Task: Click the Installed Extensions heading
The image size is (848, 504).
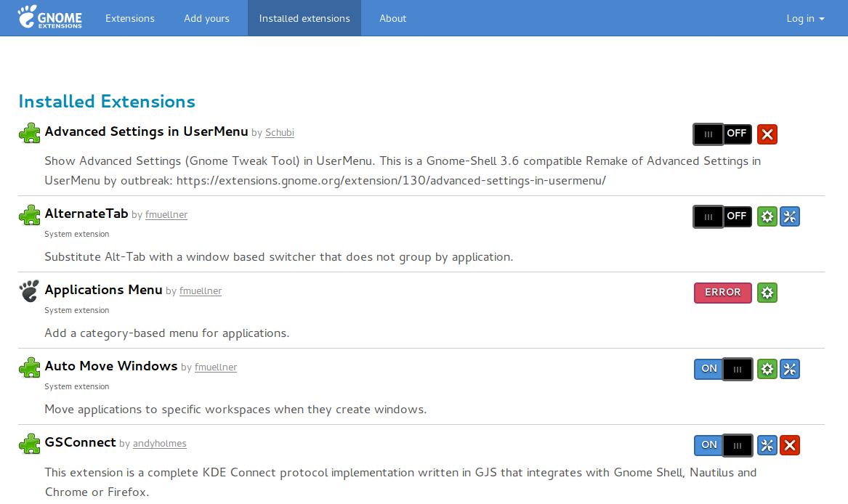Action: click(107, 101)
